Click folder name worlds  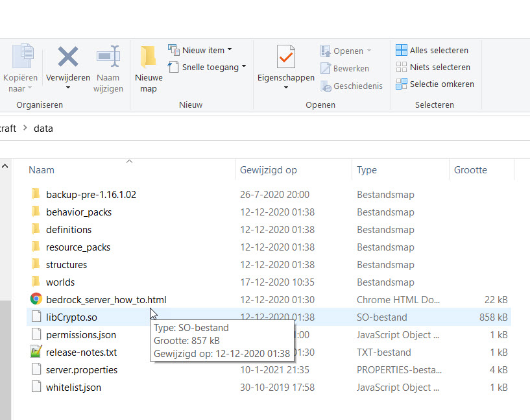coord(60,282)
